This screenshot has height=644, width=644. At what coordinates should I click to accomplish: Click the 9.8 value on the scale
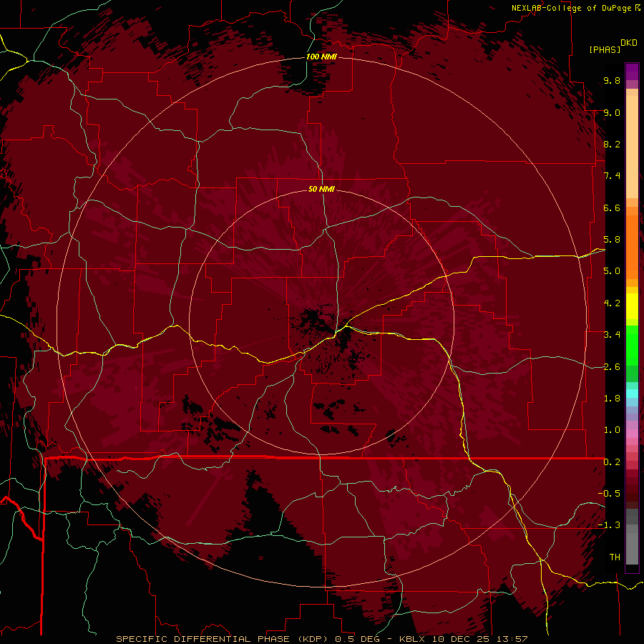[612, 80]
